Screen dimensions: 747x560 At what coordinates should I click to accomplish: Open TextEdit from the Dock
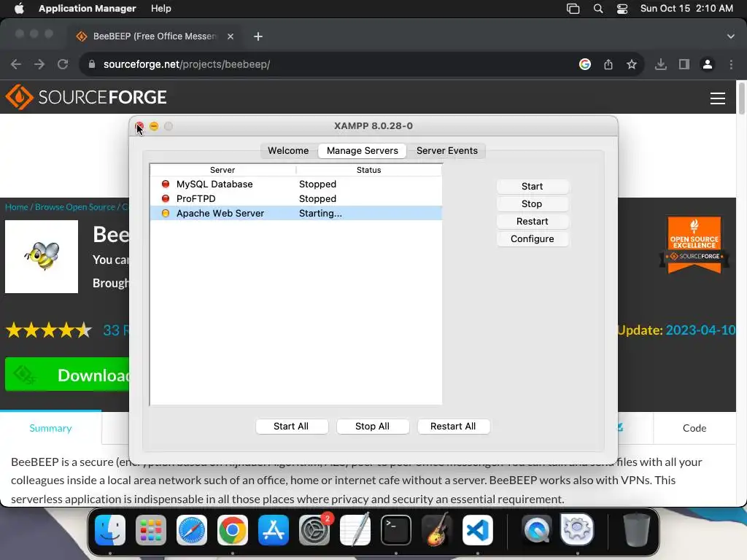[x=355, y=530]
